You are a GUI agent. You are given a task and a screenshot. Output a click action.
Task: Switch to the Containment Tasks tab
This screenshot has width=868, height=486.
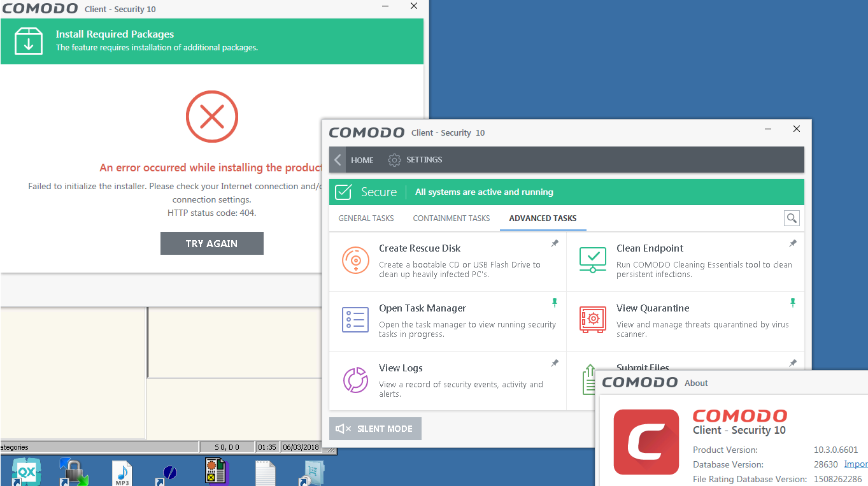pyautogui.click(x=452, y=218)
